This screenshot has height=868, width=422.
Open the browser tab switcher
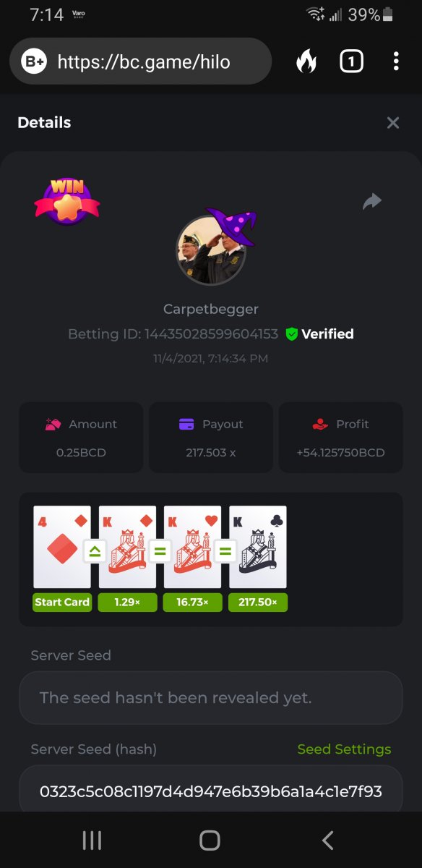pyautogui.click(x=351, y=62)
